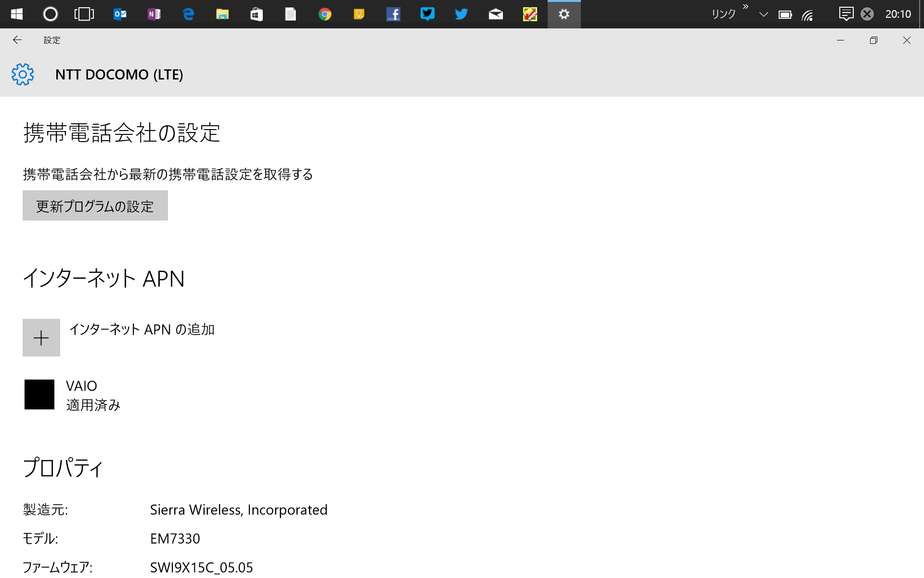Open the Windows Start menu
924x578 pixels.
(17, 14)
